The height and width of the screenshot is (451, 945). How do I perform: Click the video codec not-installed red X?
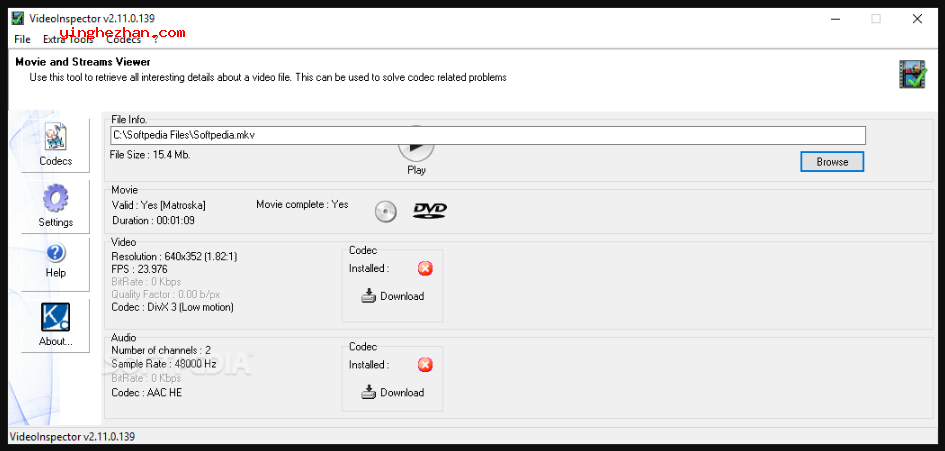pos(425,268)
